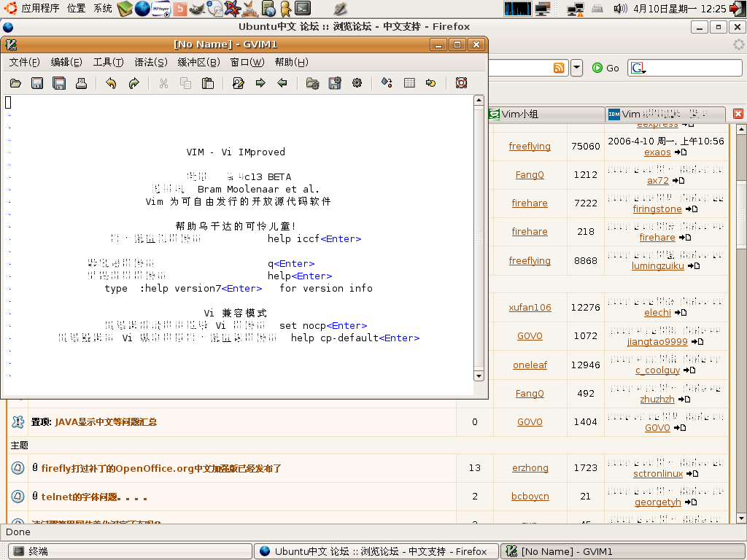Viewport: 747px width, 560px height.
Task: Click the GIMP launcher in top panel
Action: tap(197, 8)
